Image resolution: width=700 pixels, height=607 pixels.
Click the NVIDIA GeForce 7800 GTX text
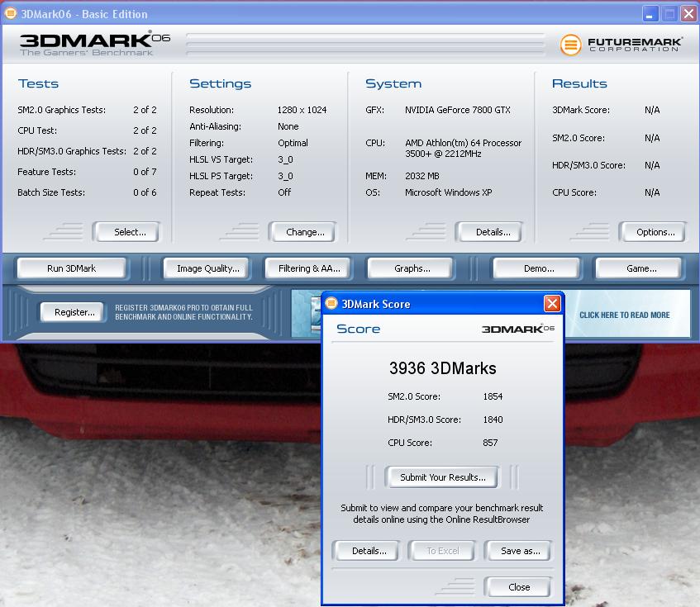pos(458,110)
